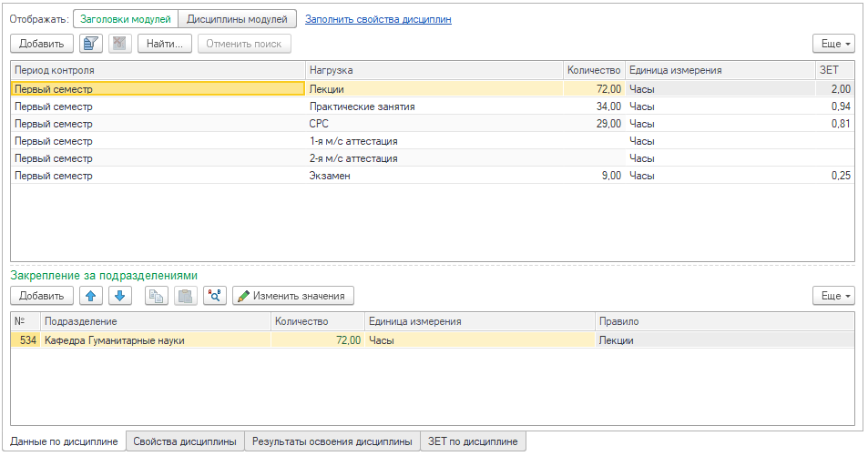Image resolution: width=868 pixels, height=456 pixels.
Task: Click the pencil Изменить значения button
Action: click(293, 296)
